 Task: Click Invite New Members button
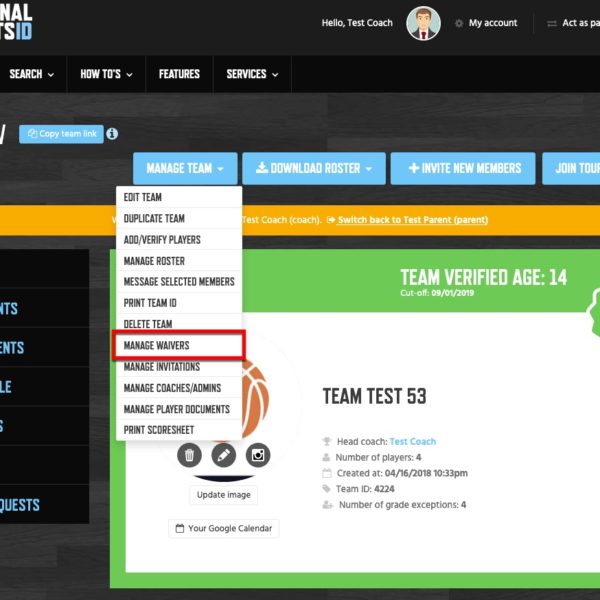click(x=463, y=168)
